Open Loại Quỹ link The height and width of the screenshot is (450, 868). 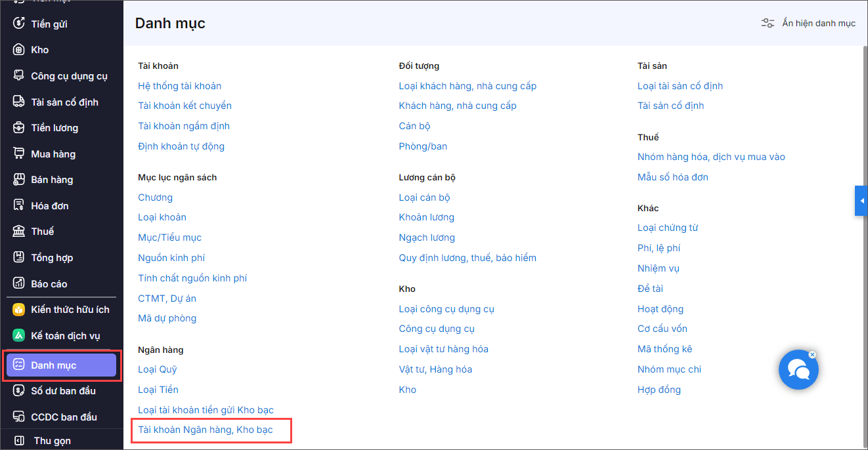click(x=158, y=369)
